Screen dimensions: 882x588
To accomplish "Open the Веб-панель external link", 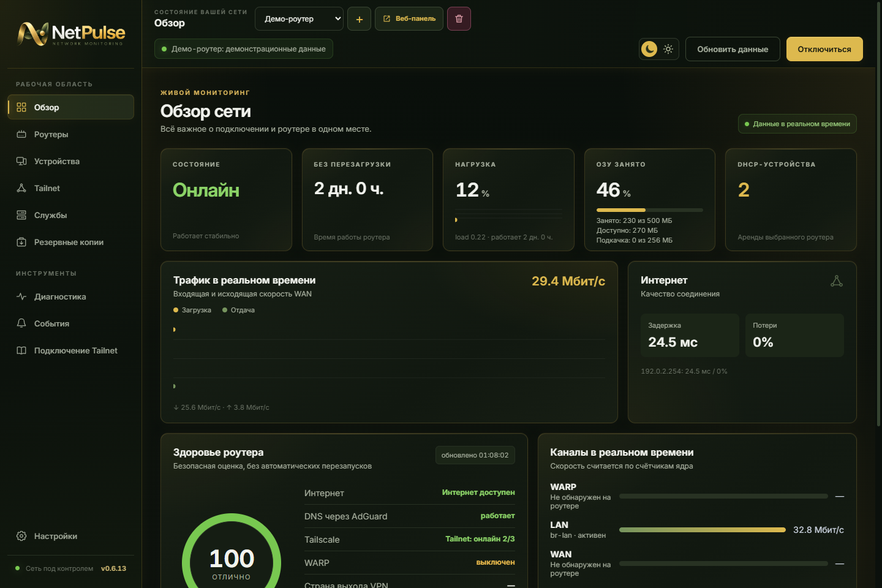I will (409, 19).
